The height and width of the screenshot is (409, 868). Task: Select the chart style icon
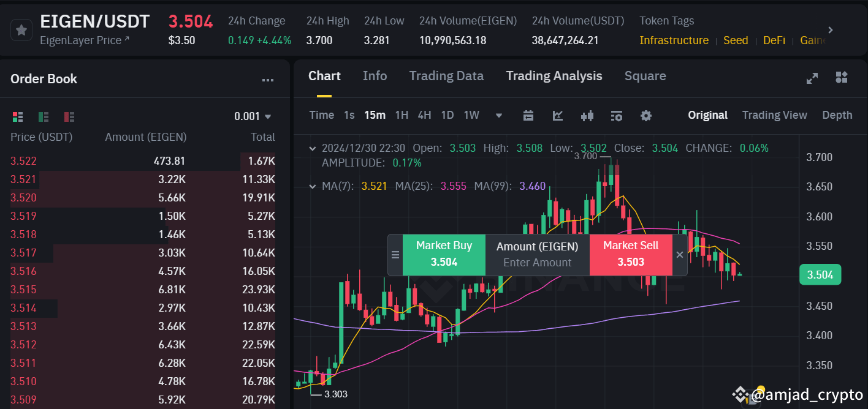coord(557,115)
